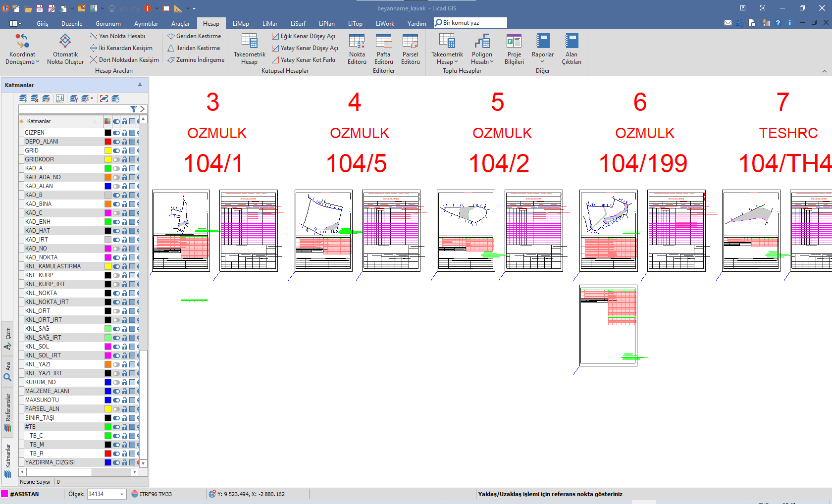Toggle visibility of DEPO_ALANI layer
Screen dimensions: 832x504
point(116,142)
